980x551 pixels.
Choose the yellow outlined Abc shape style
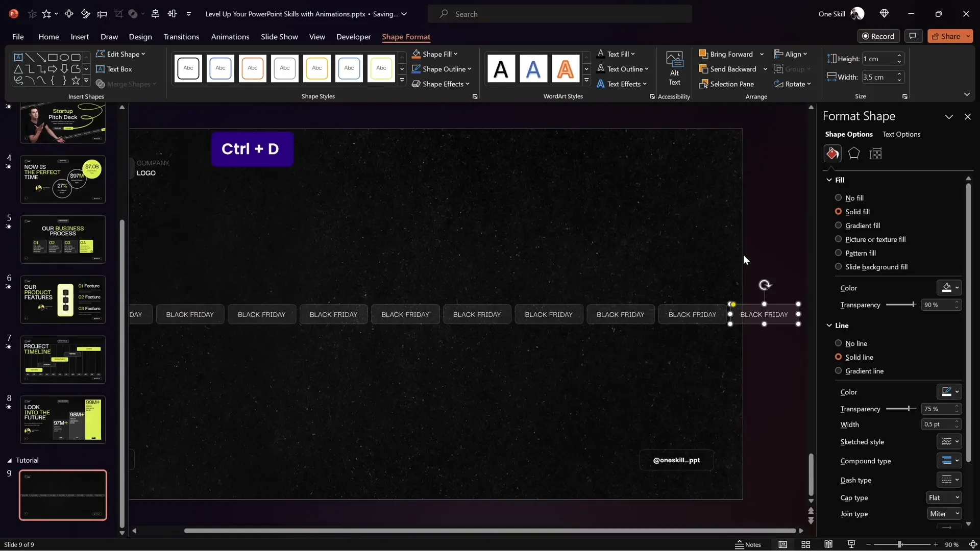[317, 68]
